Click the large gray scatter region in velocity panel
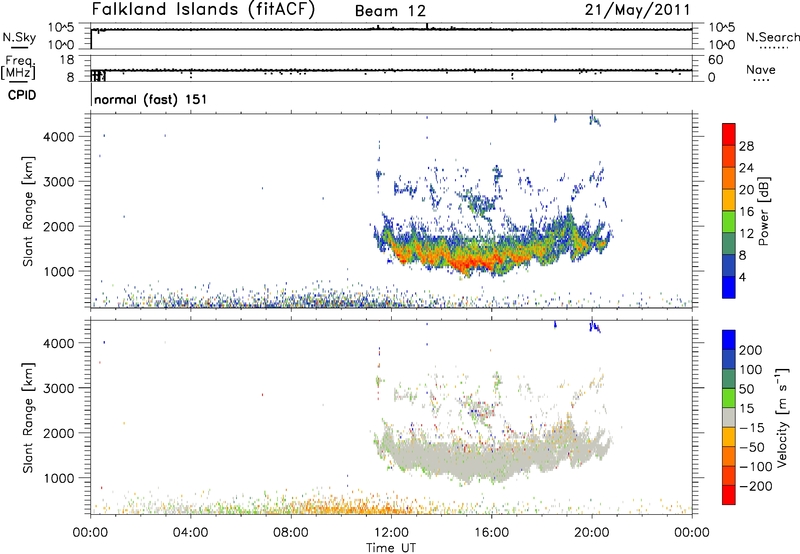Screen dimensions: 800x554 tap(485, 459)
